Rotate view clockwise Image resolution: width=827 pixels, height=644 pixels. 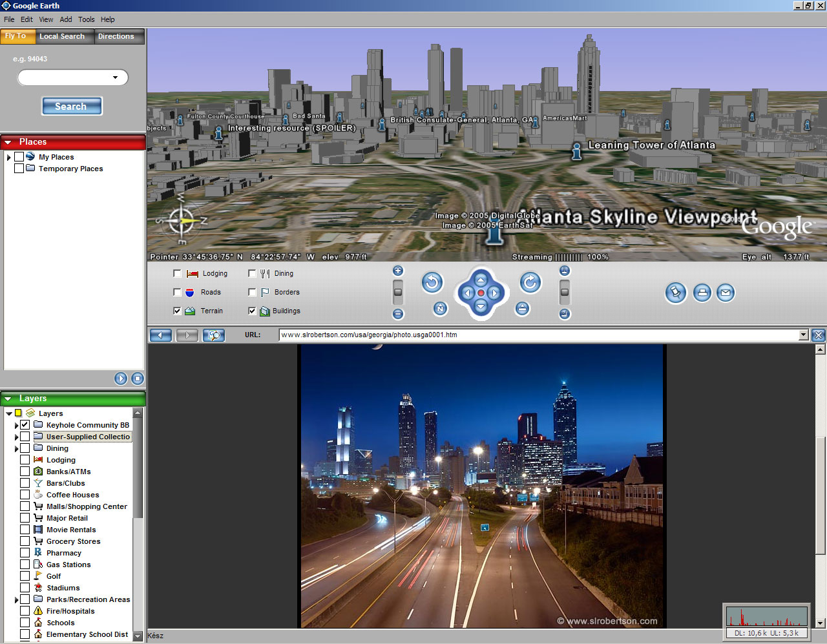(530, 282)
